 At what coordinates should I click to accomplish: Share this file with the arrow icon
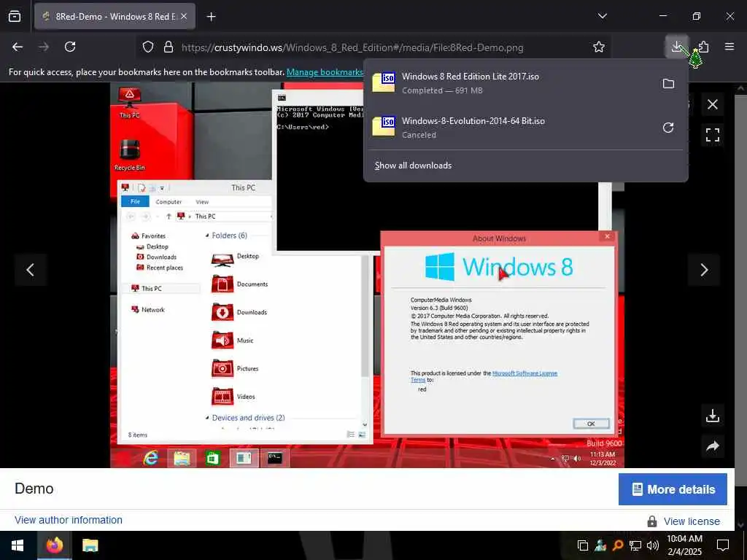click(x=712, y=446)
